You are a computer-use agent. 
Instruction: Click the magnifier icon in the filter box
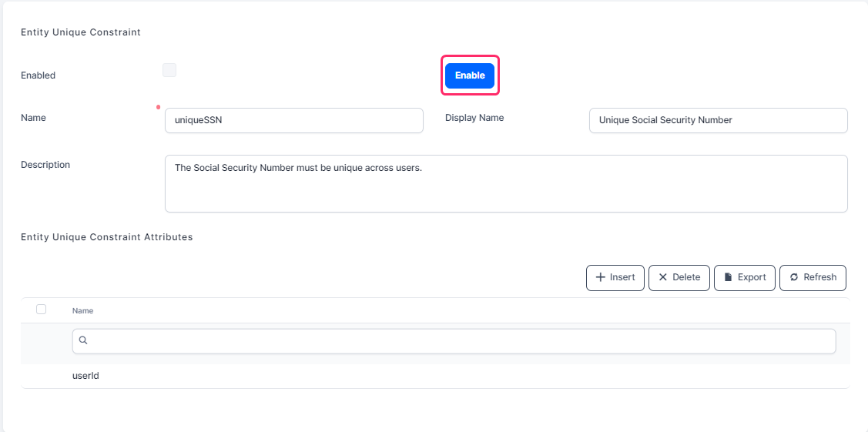tap(83, 340)
